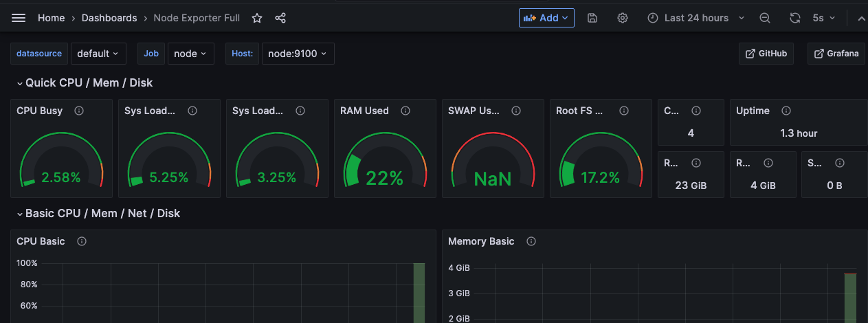Screen dimensions: 868x323
Task: Save the dashboard via disk icon
Action: (x=592, y=18)
